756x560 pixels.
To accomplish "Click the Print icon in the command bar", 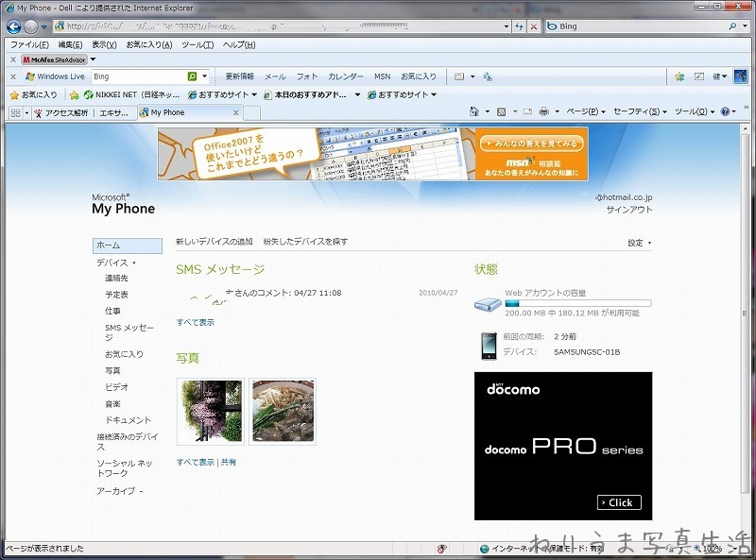I will tap(544, 111).
